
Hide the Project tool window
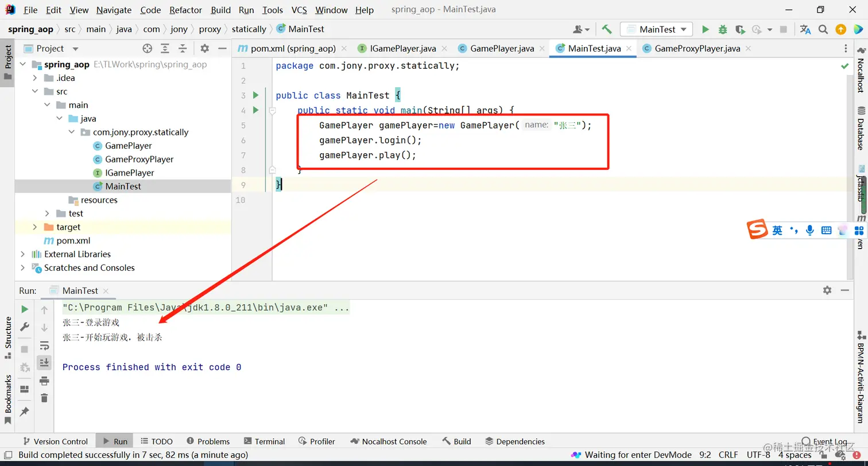(221, 49)
